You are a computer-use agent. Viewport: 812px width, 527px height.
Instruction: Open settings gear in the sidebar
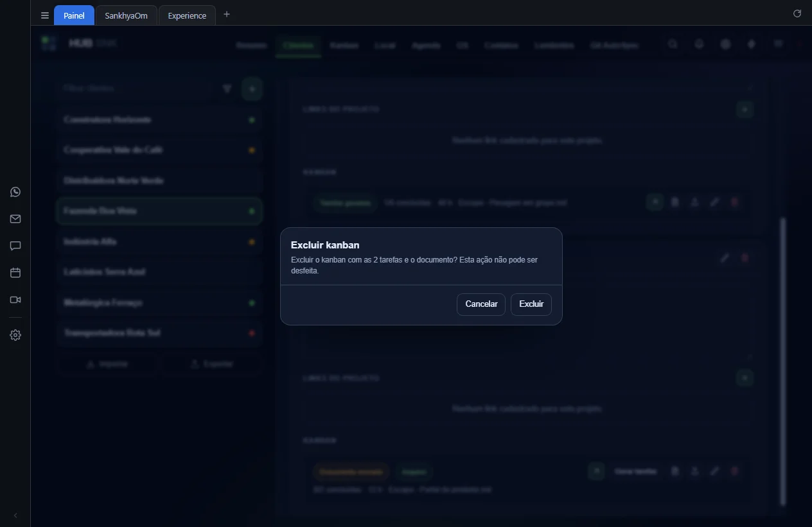[x=15, y=335]
